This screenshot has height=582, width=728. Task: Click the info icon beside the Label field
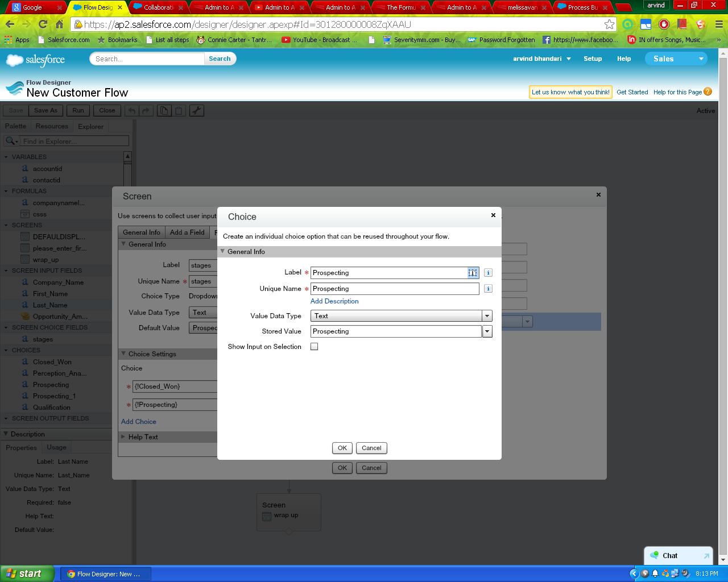coord(488,273)
